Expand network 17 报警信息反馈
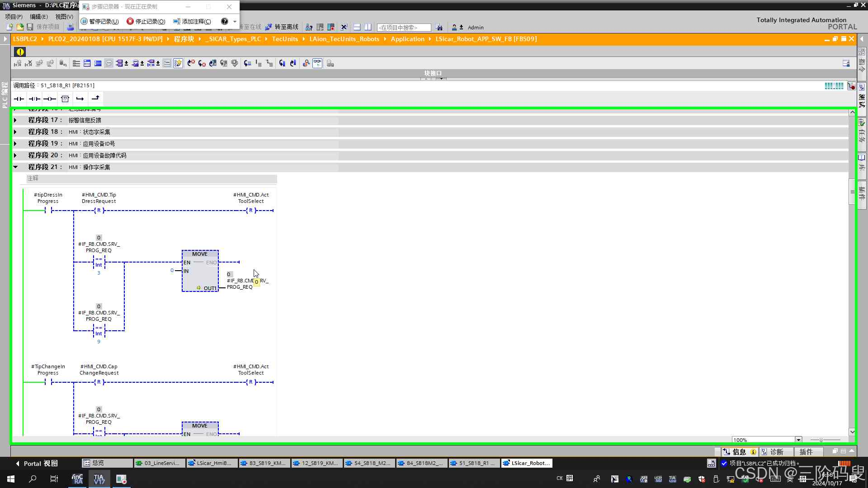Viewport: 868px width, 488px height. [15, 120]
